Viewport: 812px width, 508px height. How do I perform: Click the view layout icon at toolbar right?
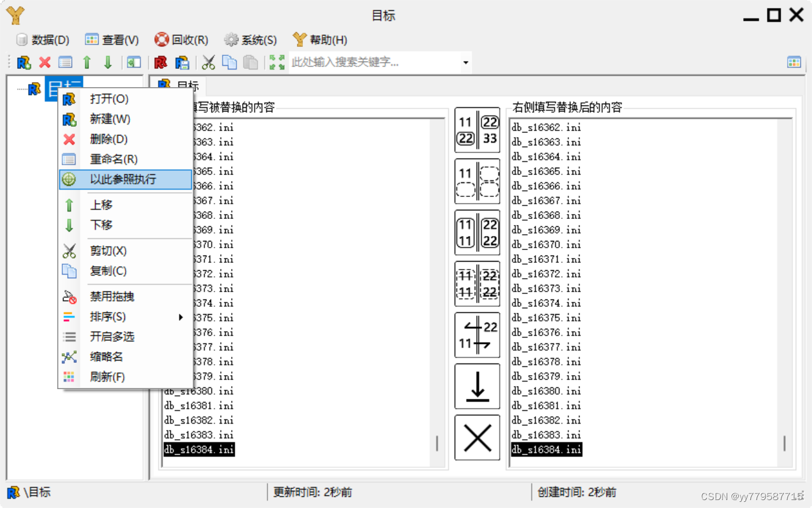(794, 62)
